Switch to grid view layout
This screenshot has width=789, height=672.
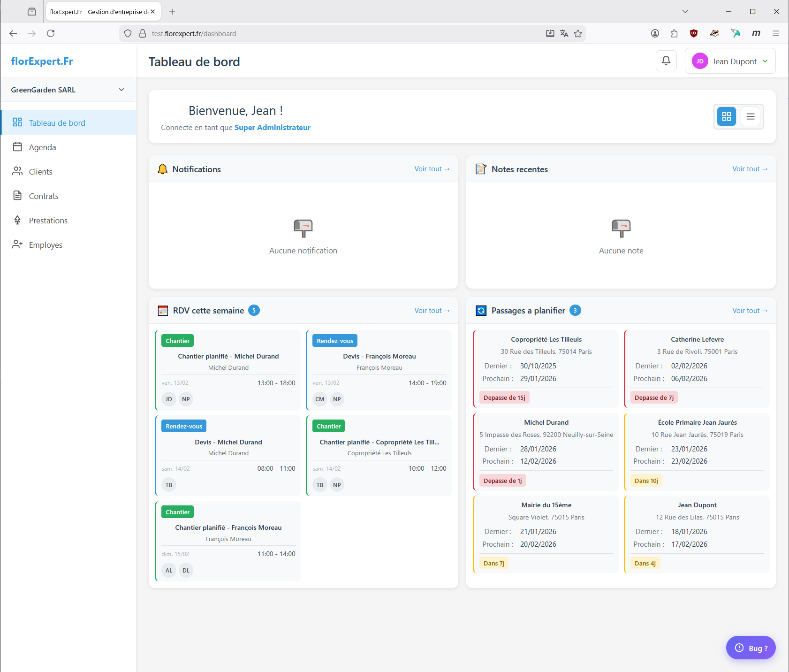pos(726,116)
